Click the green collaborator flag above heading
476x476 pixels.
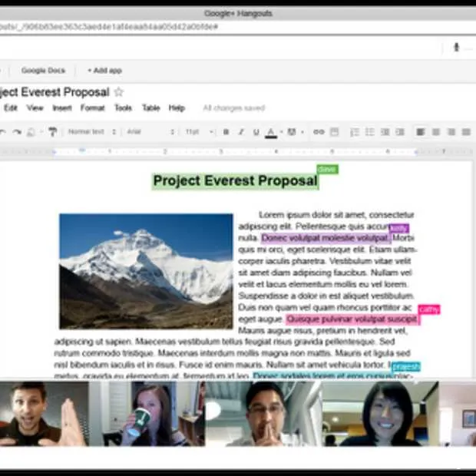[327, 169]
